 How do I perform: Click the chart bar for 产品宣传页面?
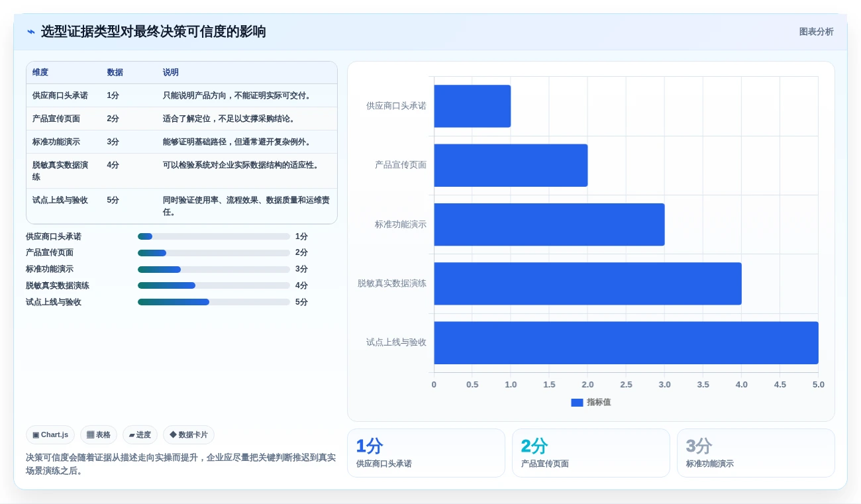click(511, 166)
